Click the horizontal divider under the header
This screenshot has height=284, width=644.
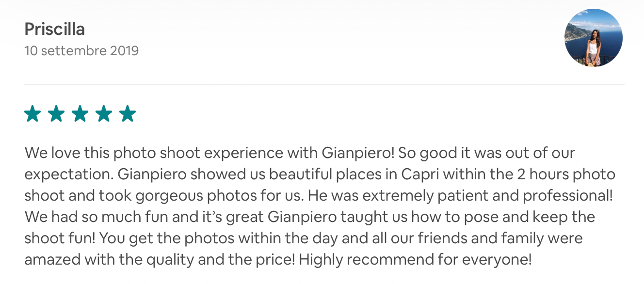click(x=324, y=85)
